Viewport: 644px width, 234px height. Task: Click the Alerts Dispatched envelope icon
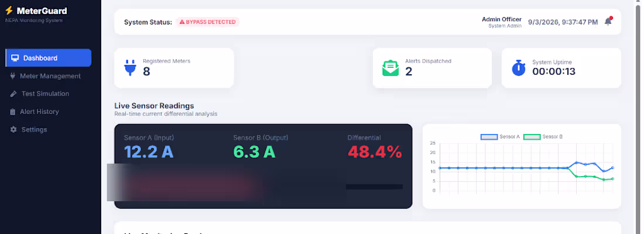pos(390,68)
